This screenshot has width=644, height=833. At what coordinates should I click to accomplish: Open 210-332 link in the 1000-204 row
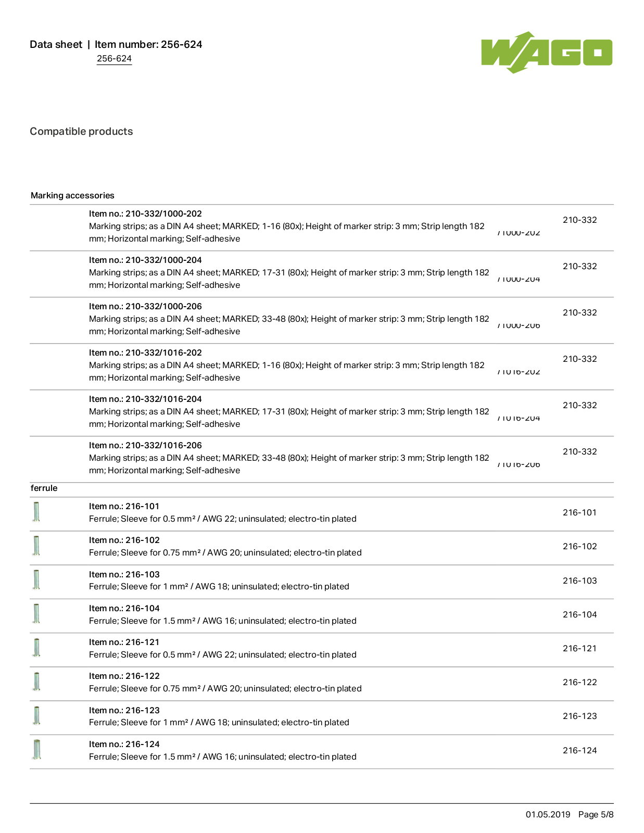pos(579,266)
